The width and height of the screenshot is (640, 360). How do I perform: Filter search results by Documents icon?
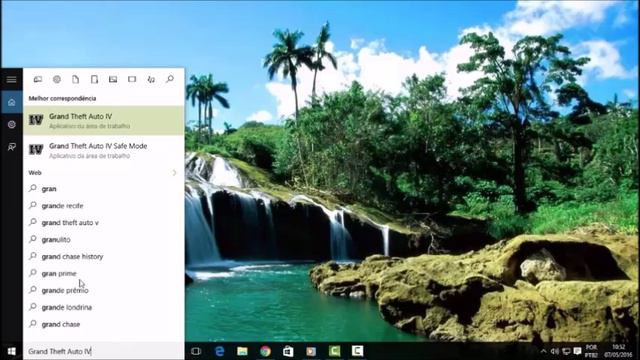(x=76, y=79)
